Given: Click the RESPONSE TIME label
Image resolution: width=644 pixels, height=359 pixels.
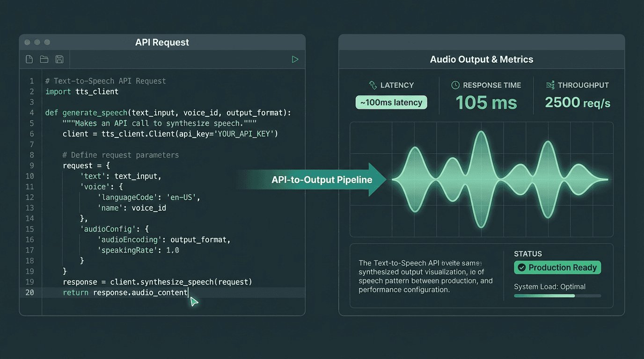Looking at the screenshot, I should [492, 85].
